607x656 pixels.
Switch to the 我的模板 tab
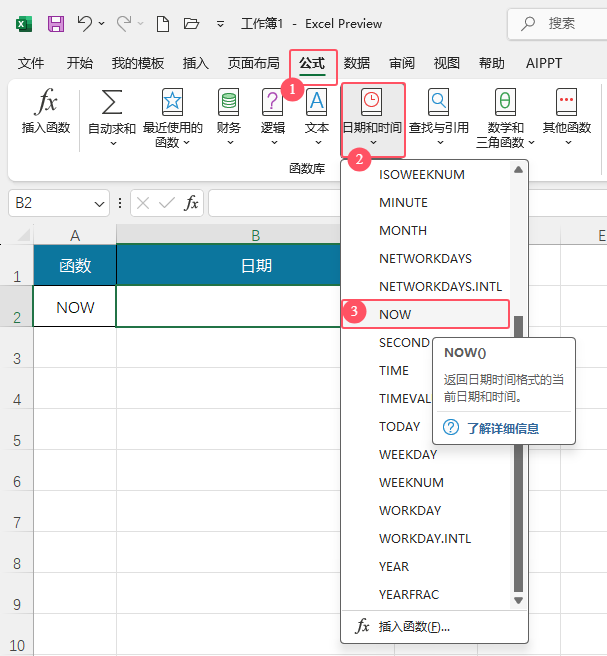138,63
